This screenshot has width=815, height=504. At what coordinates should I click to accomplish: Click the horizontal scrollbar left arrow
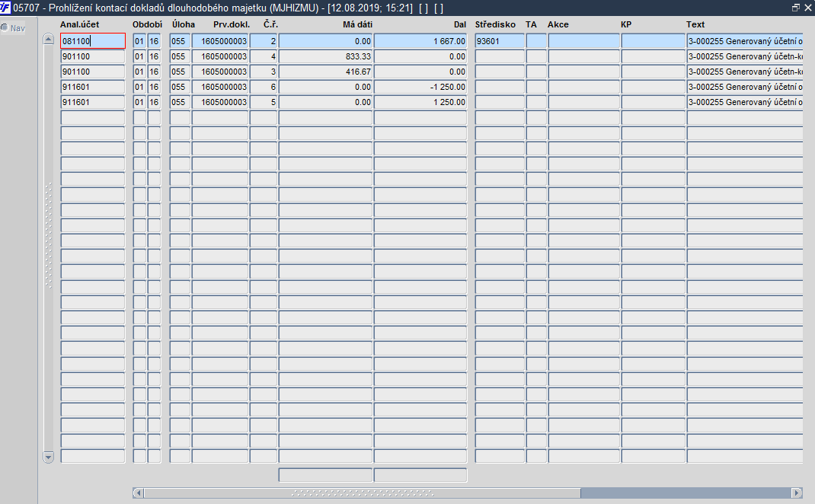tap(138, 493)
